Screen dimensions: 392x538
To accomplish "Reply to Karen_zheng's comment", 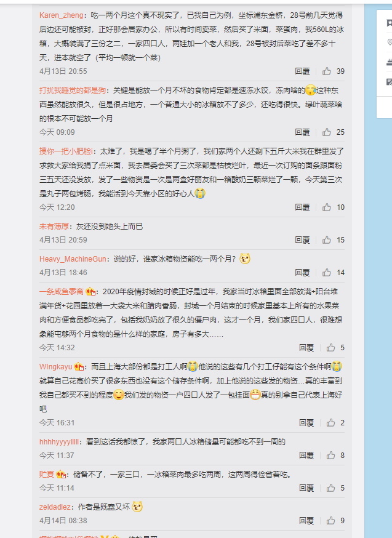I will tap(303, 71).
